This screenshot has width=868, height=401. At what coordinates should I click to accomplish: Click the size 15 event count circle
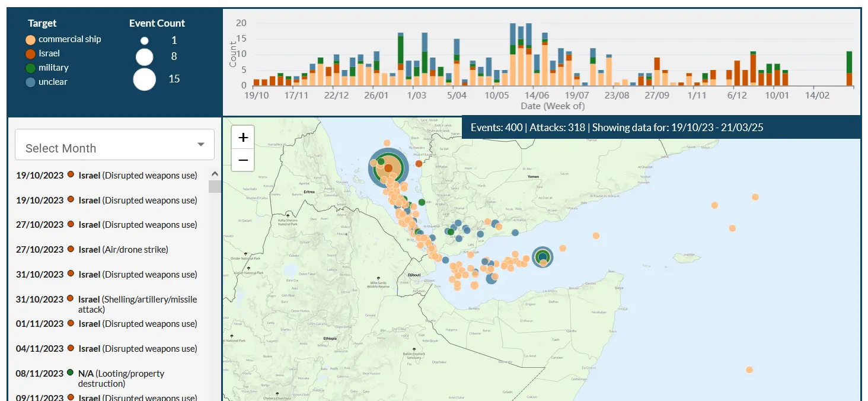point(145,79)
